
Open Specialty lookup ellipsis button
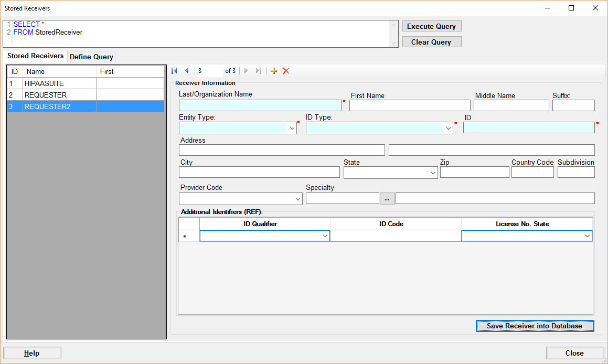(x=387, y=198)
